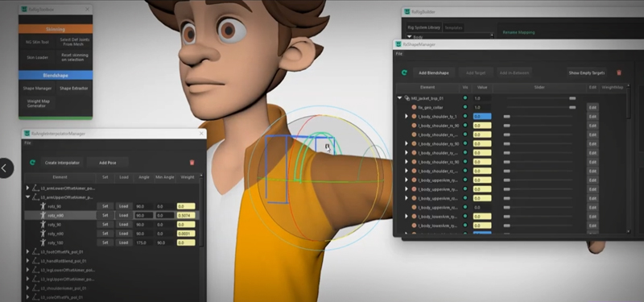The height and width of the screenshot is (302, 644).
Task: Click slider handle of l_body_shoulder_ty_1
Action: [x=507, y=116]
